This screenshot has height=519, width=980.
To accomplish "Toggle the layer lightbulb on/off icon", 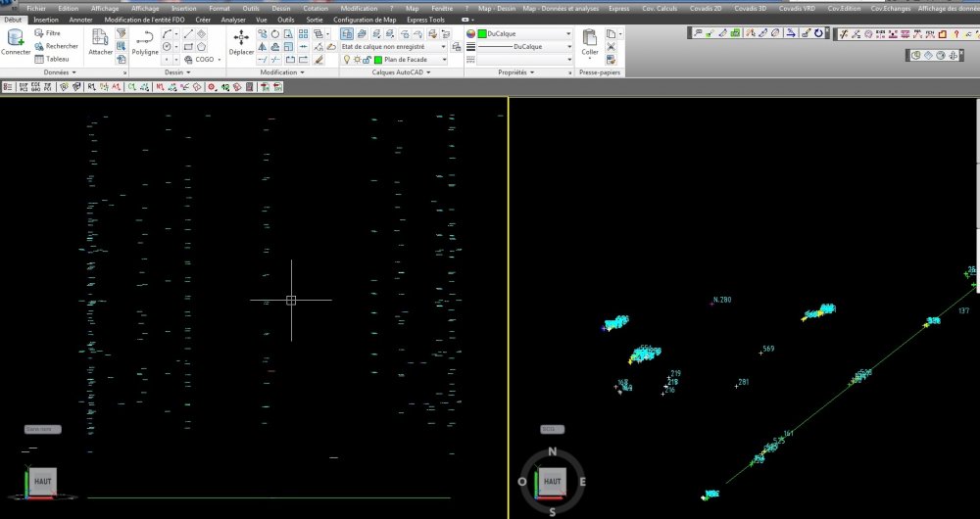I will 347,60.
